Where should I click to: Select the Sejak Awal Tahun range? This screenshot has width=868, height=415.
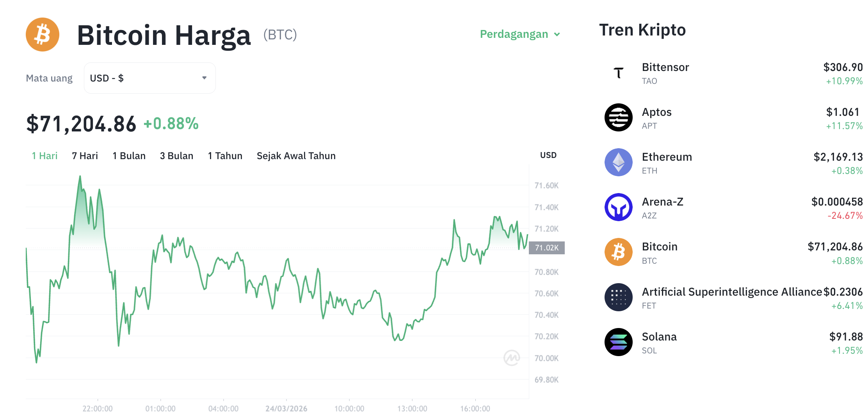pyautogui.click(x=296, y=156)
